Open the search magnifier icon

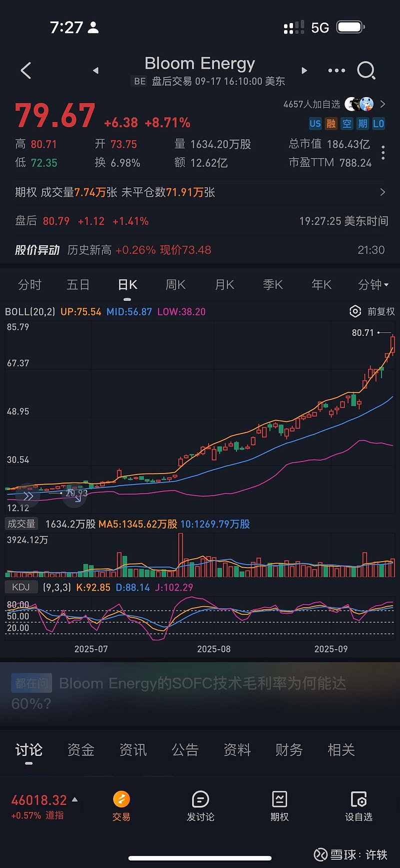[366, 71]
